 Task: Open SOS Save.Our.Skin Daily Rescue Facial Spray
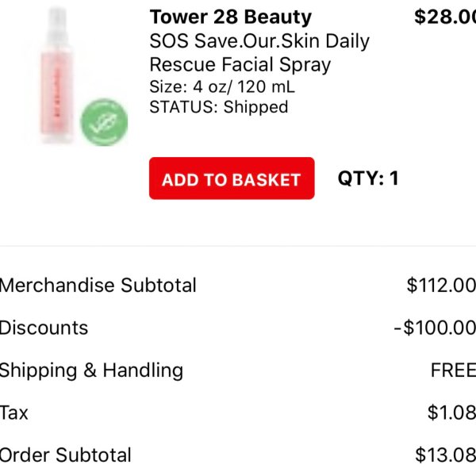(x=259, y=52)
